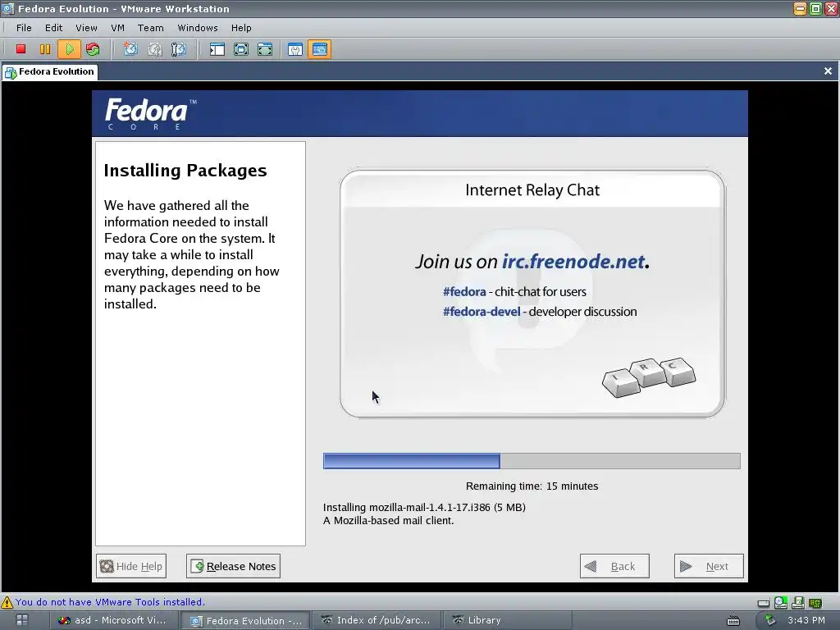
Task: Click the irc.freenode.net link text
Action: (573, 262)
